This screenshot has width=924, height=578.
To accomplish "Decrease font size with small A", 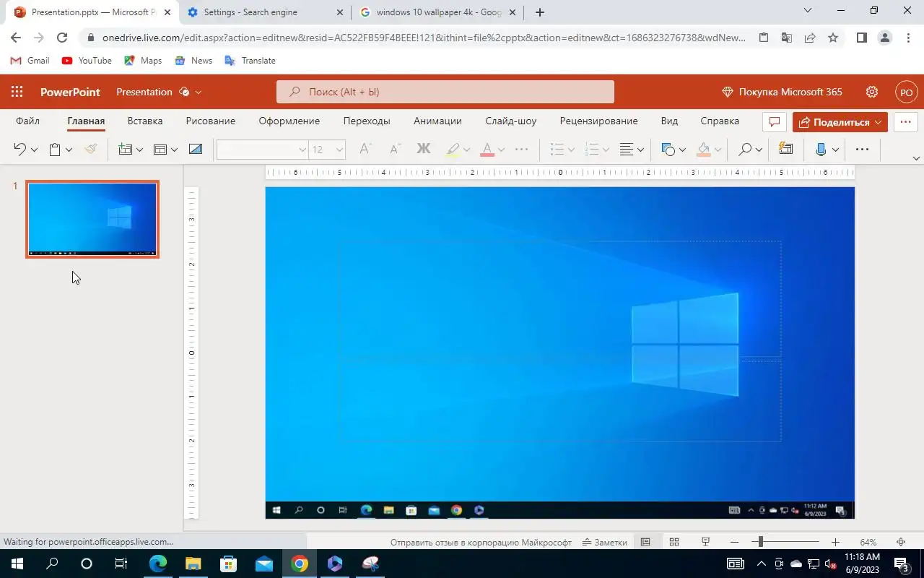I will coord(394,150).
